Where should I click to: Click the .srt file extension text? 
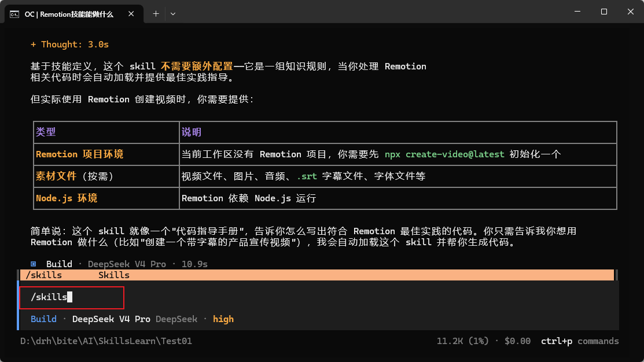pyautogui.click(x=307, y=176)
